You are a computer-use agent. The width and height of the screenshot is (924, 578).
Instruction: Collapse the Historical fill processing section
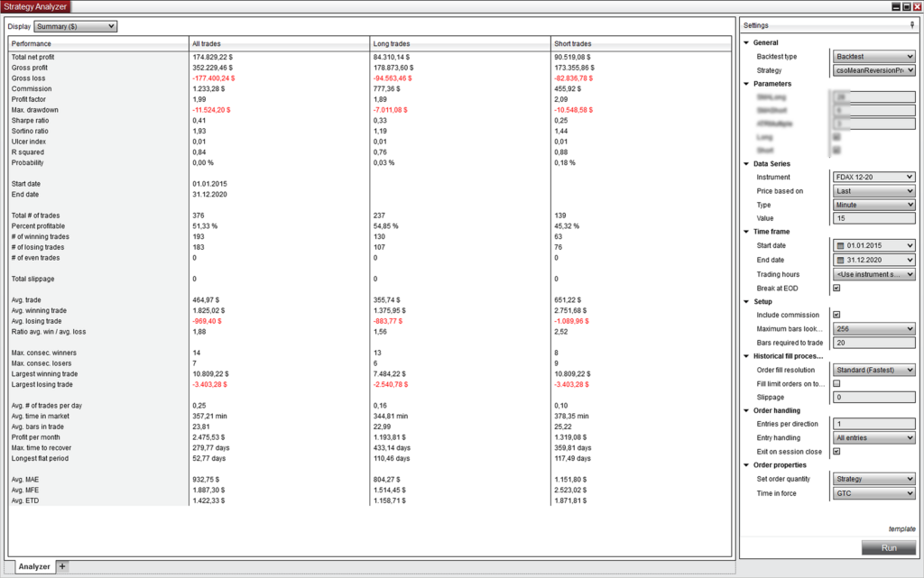(x=746, y=356)
